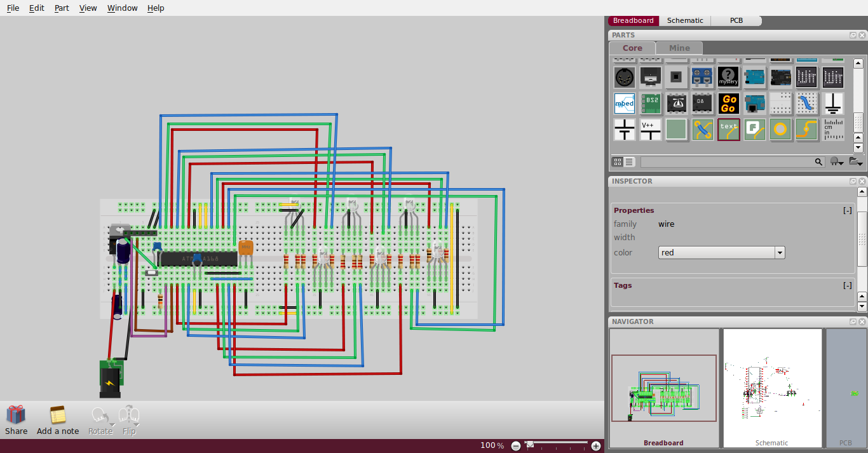
Task: Open the wire color dropdown showing red
Action: click(x=779, y=252)
